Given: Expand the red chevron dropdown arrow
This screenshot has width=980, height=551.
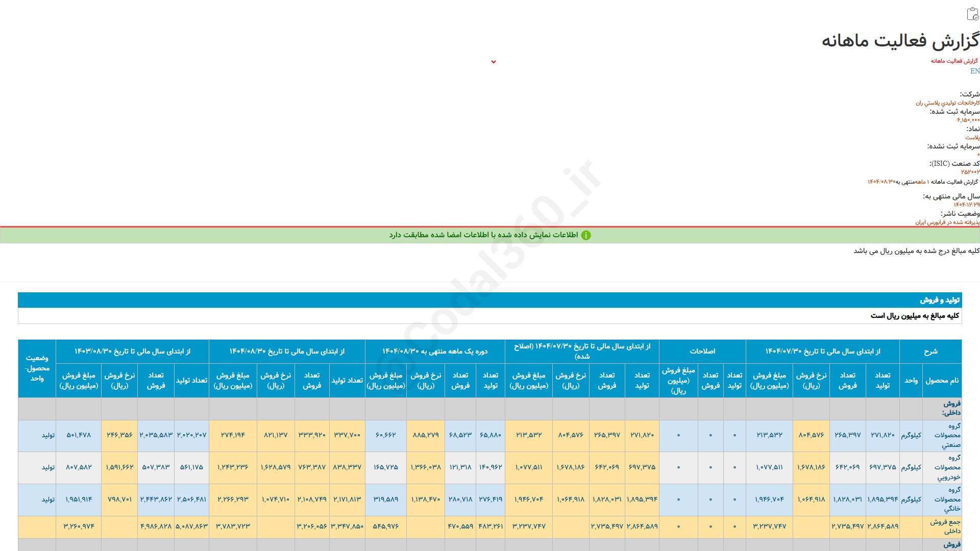Looking at the screenshot, I should (493, 62).
